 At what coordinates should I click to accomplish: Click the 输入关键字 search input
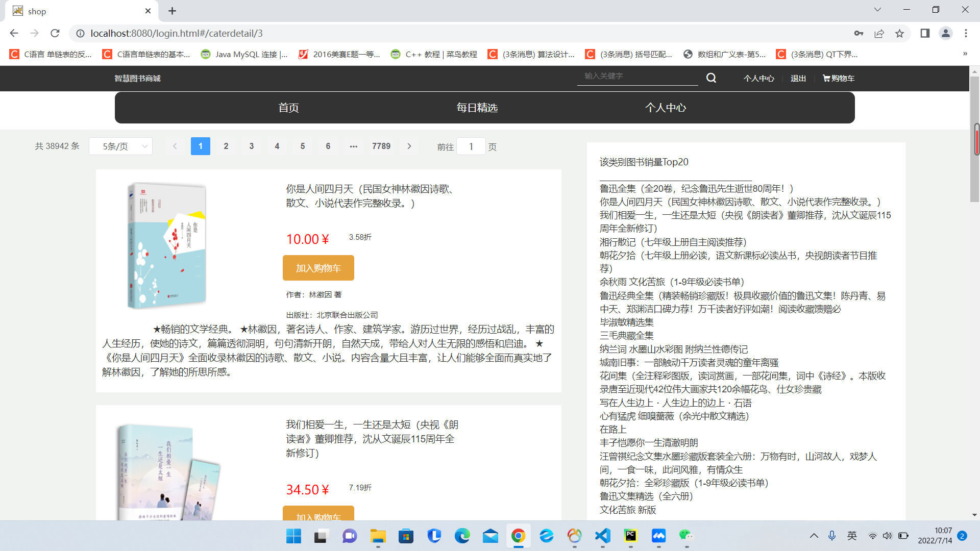pos(638,77)
